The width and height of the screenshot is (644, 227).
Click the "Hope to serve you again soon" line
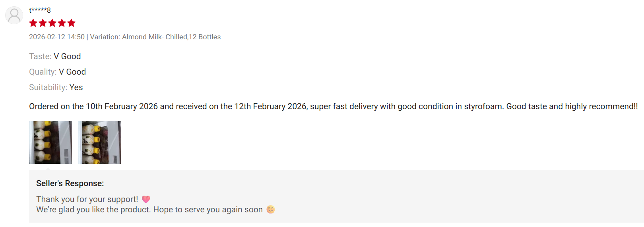(149, 210)
